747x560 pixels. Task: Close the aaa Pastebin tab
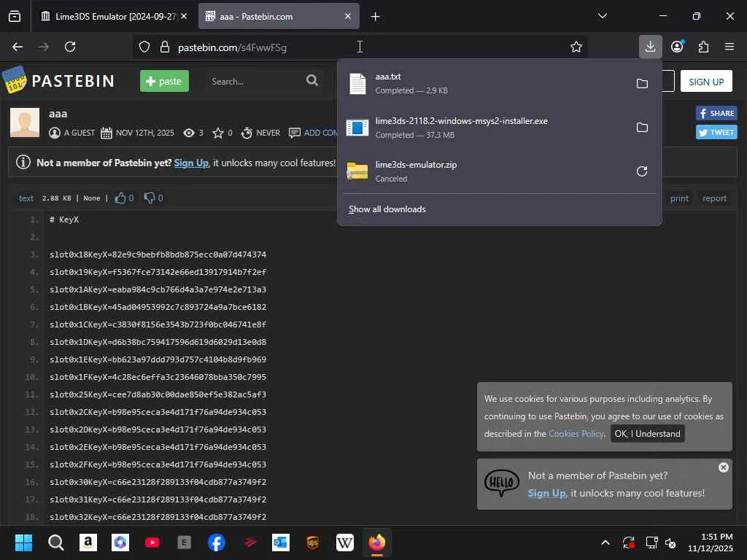pos(348,16)
